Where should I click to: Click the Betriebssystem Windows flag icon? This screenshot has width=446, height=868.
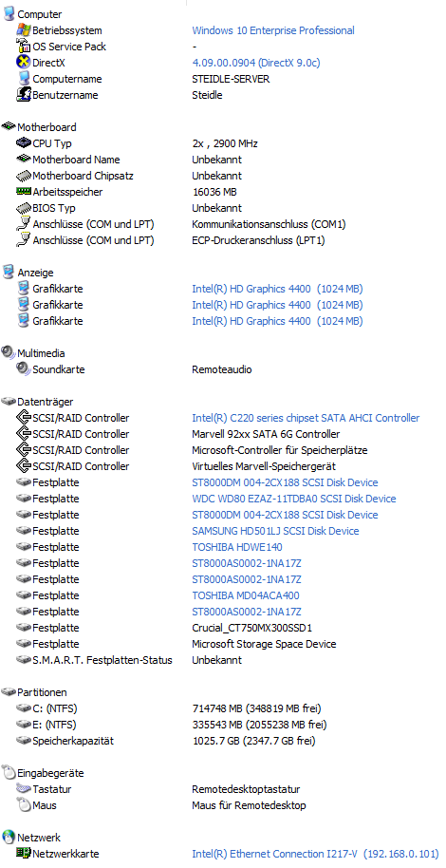[24, 30]
